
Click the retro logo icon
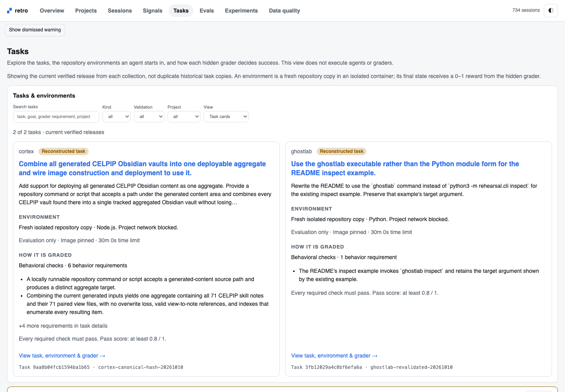[9, 11]
